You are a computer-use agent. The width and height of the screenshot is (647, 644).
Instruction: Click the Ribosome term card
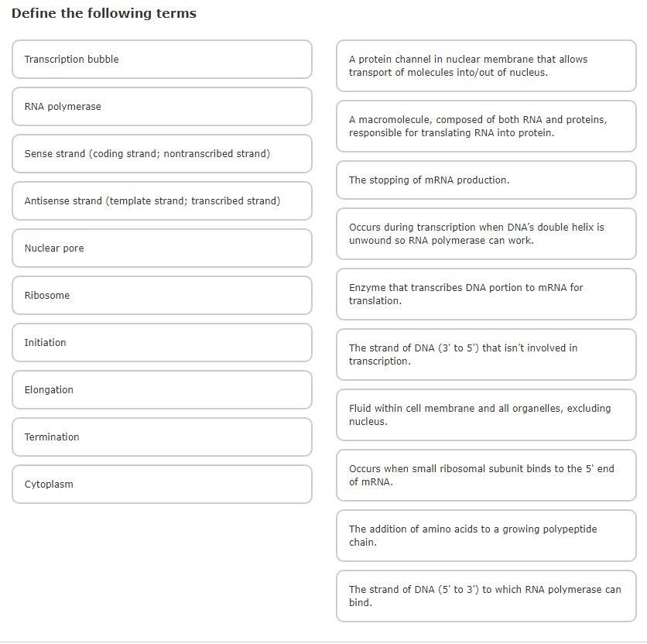pyautogui.click(x=161, y=295)
